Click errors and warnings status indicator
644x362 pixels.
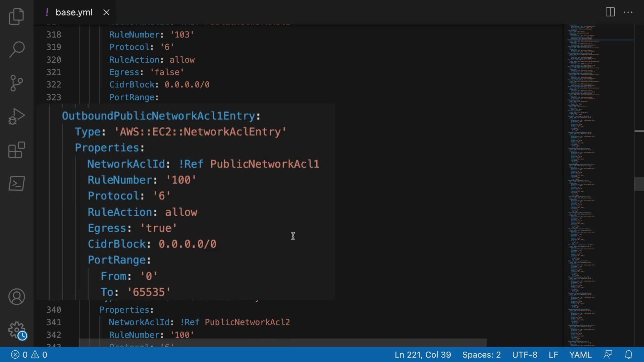tap(29, 355)
